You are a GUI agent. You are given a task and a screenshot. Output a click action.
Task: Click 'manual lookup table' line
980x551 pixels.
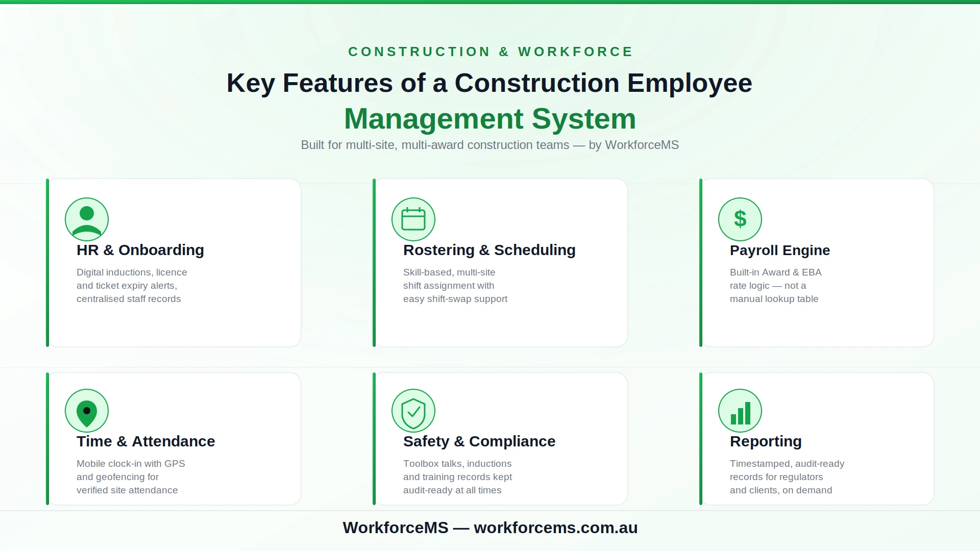774,299
